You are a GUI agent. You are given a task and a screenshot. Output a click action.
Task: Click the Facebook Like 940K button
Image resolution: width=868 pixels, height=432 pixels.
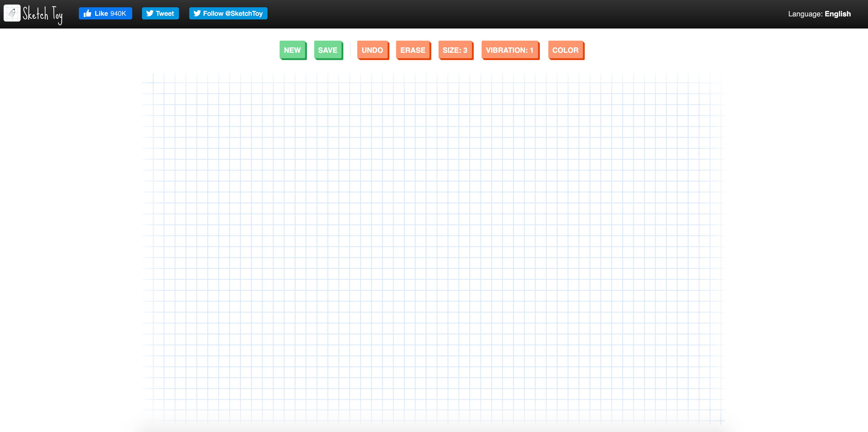click(106, 13)
